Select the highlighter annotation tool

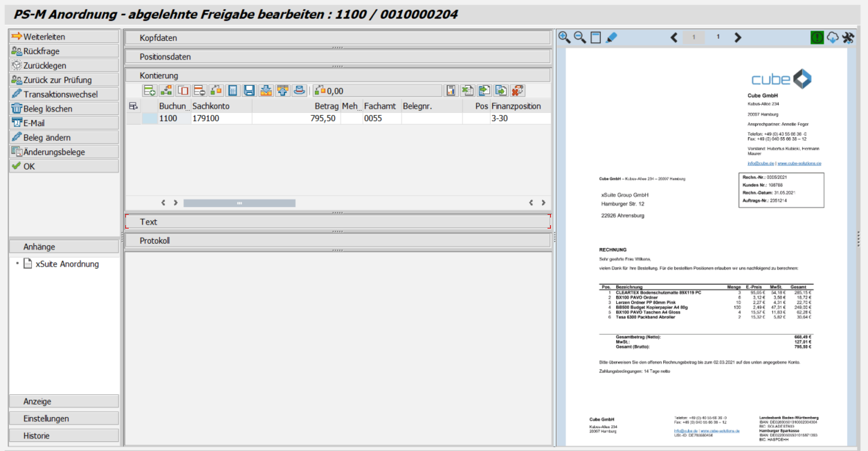click(612, 36)
